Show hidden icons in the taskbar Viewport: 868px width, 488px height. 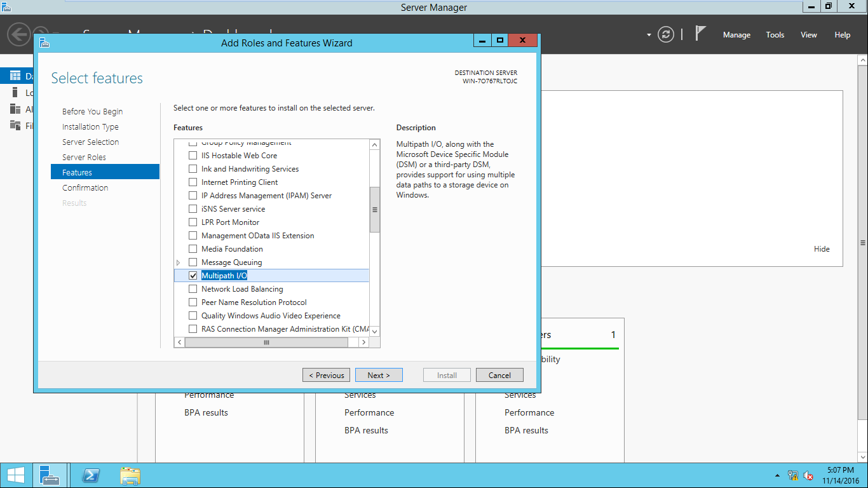click(x=776, y=475)
